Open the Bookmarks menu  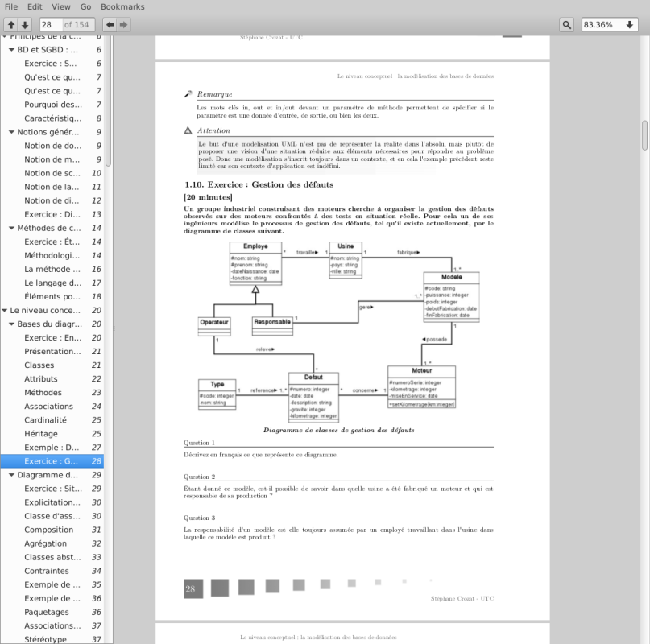[122, 6]
